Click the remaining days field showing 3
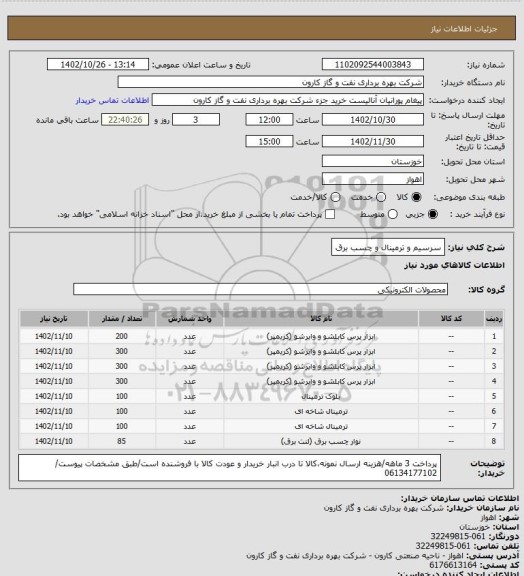This screenshot has width=524, height=576. [196, 120]
